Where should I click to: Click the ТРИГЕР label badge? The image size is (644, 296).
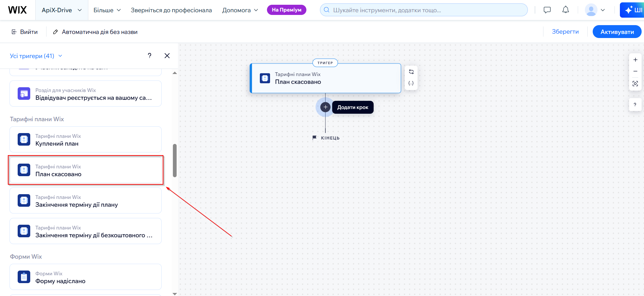tap(325, 63)
